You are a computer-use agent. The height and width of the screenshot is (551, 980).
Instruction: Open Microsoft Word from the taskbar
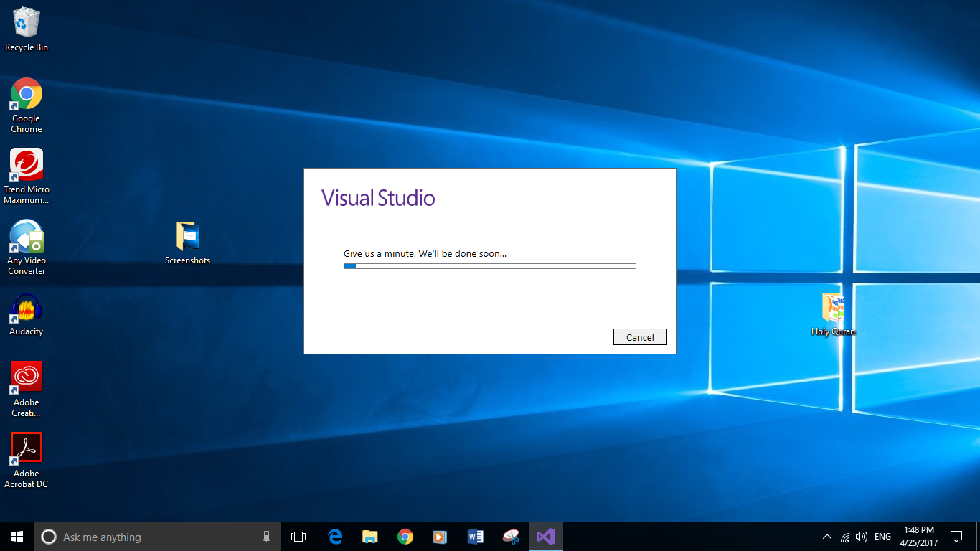(x=475, y=537)
